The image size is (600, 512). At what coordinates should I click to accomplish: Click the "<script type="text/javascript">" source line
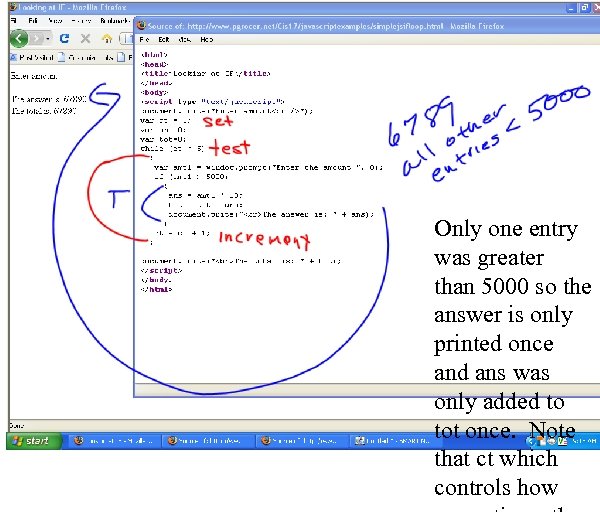pos(213,102)
